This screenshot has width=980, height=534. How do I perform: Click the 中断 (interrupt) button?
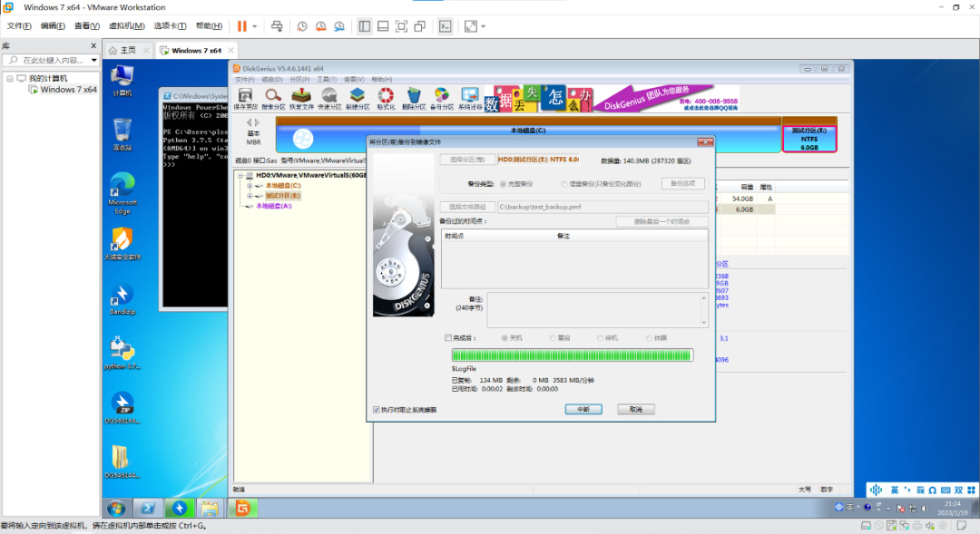(x=583, y=409)
